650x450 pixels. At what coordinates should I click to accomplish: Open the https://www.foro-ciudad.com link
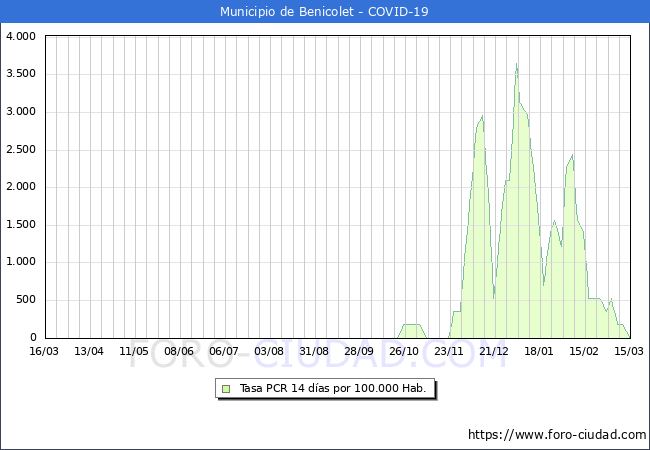coord(557,434)
